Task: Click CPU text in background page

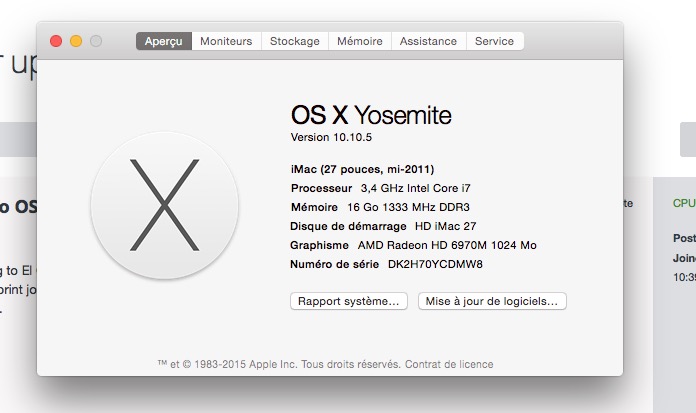Action: point(684,203)
